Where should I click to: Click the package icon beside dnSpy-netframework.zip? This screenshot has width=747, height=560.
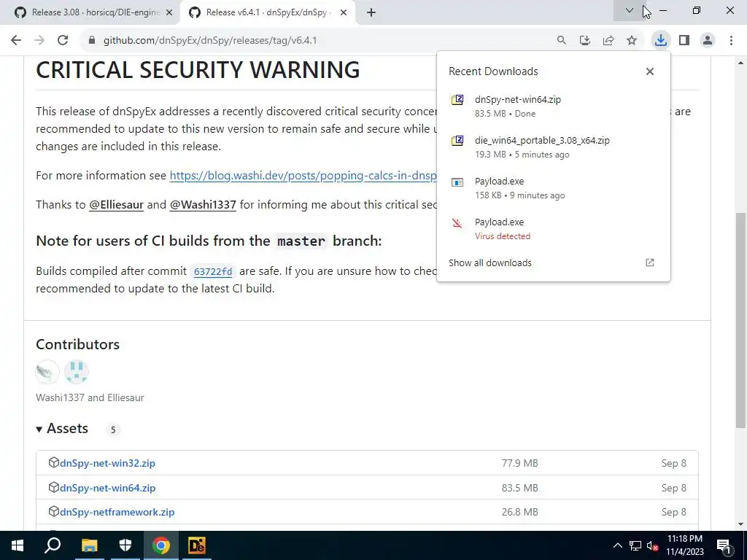coord(54,511)
